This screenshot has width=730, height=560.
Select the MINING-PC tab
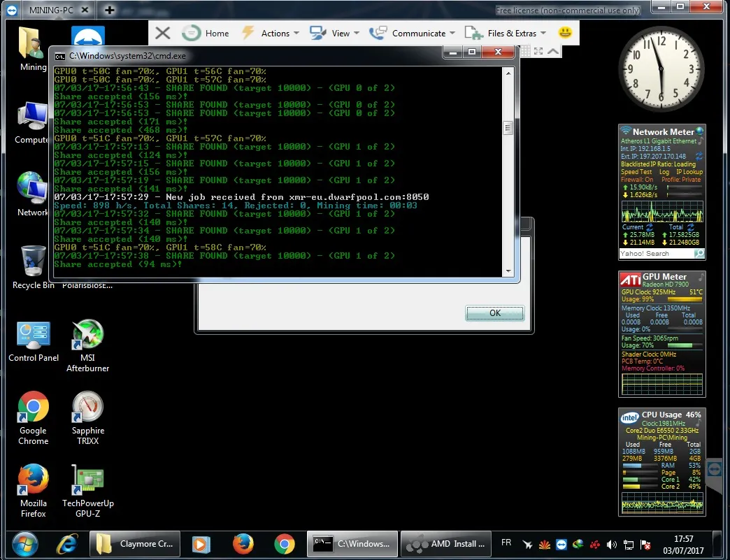pos(51,10)
